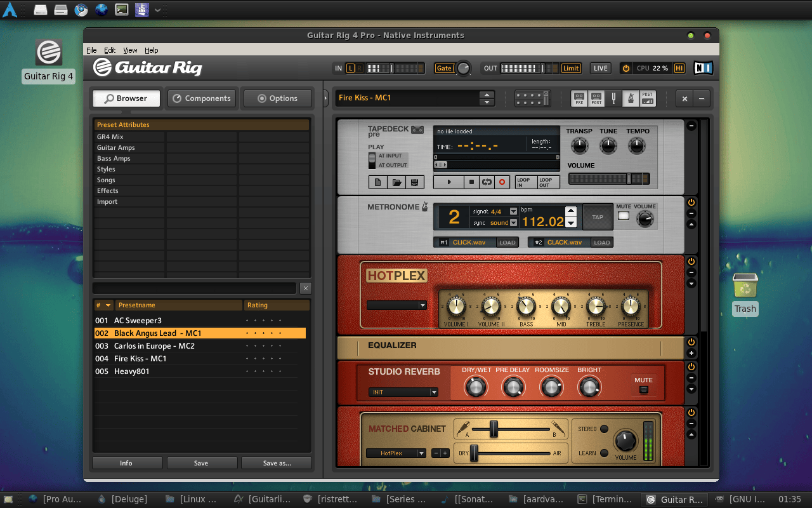The width and height of the screenshot is (812, 508).
Task: Toggle the output Limit switch
Action: [x=571, y=68]
